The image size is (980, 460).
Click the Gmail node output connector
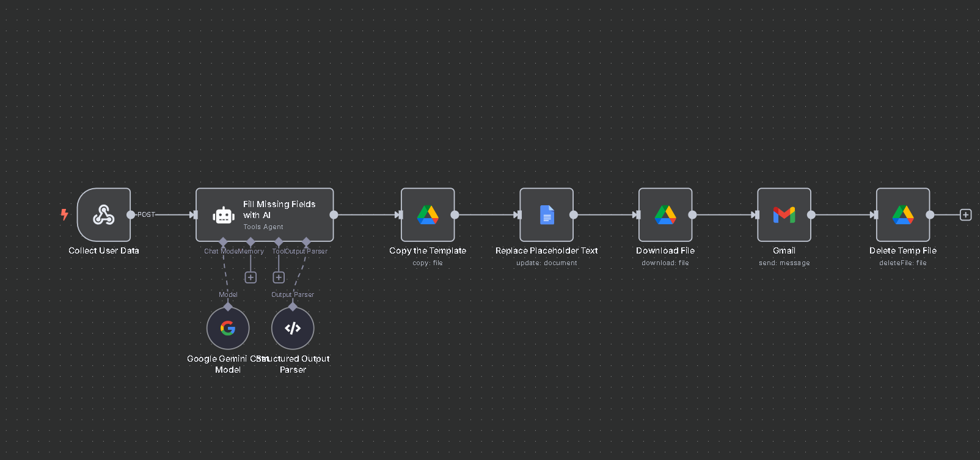point(811,215)
